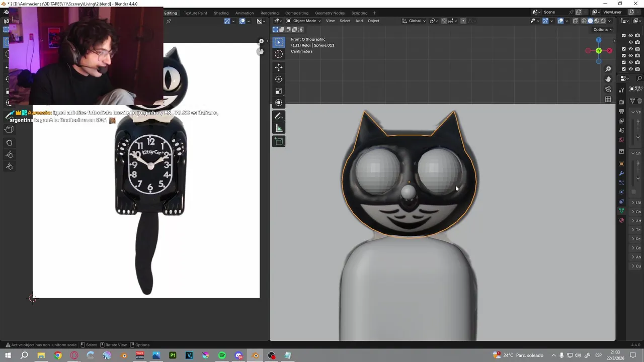Select the 3D Cursor tool
Image resolution: width=644 pixels, height=362 pixels.
pos(279,54)
